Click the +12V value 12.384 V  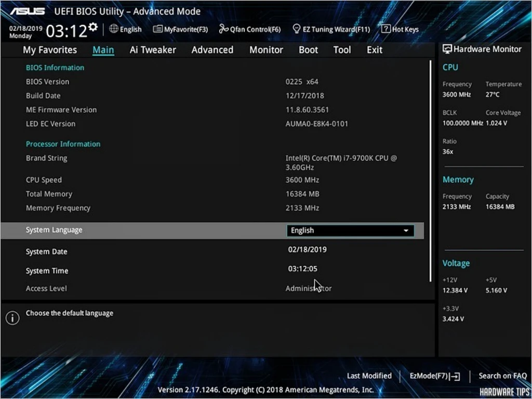(455, 290)
